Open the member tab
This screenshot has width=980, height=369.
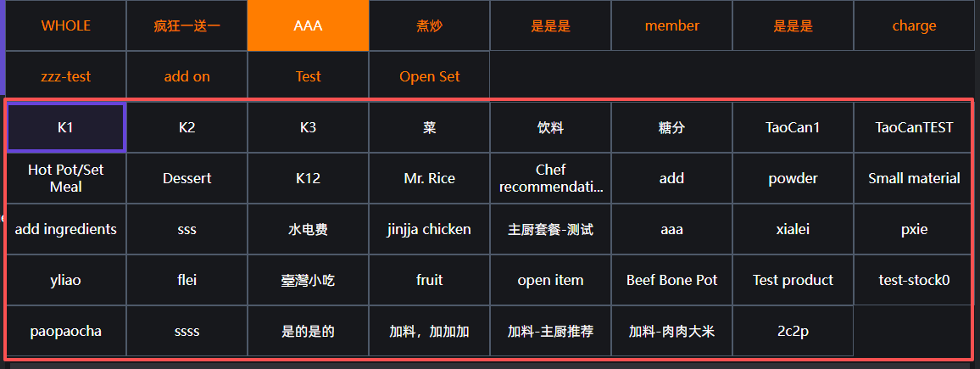point(671,25)
